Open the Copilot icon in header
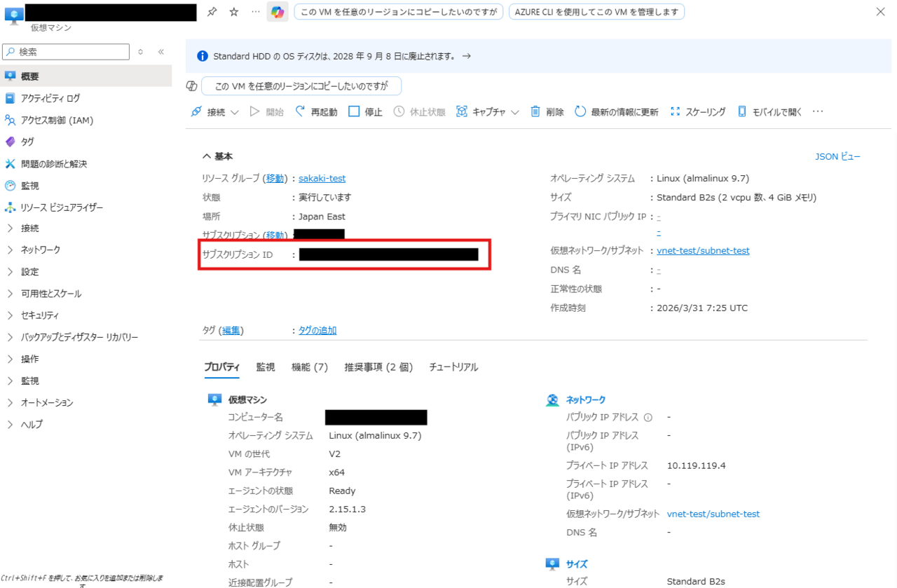Screen dimensions: 897x588 pos(278,12)
